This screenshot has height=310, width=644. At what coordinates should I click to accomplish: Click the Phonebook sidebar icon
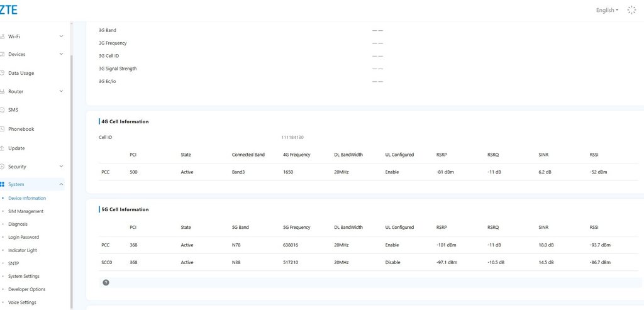click(2, 129)
